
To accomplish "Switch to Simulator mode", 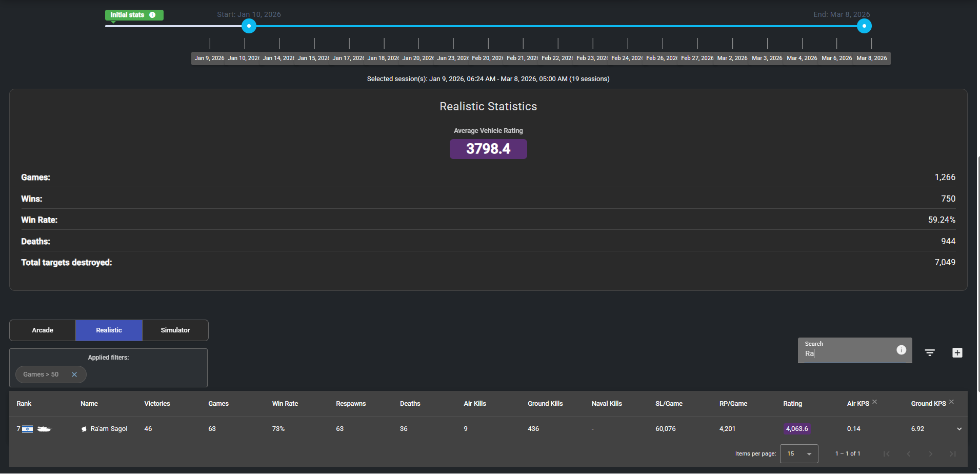I will [x=175, y=330].
